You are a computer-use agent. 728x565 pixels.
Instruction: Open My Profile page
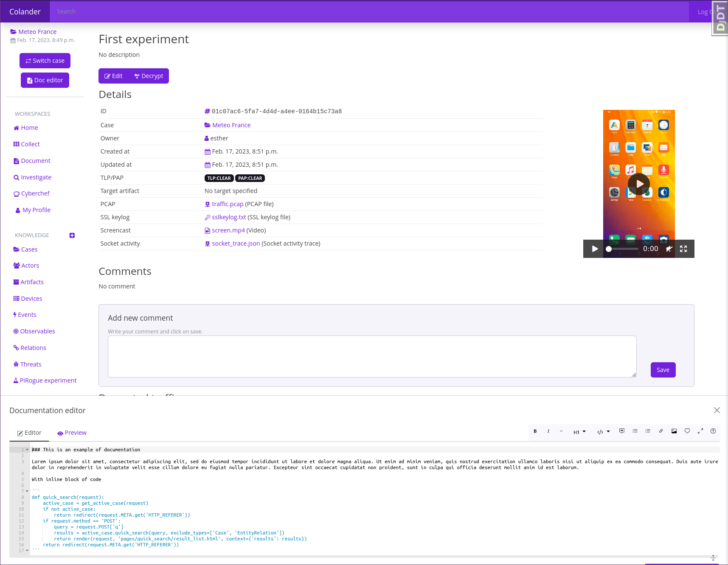(33, 210)
